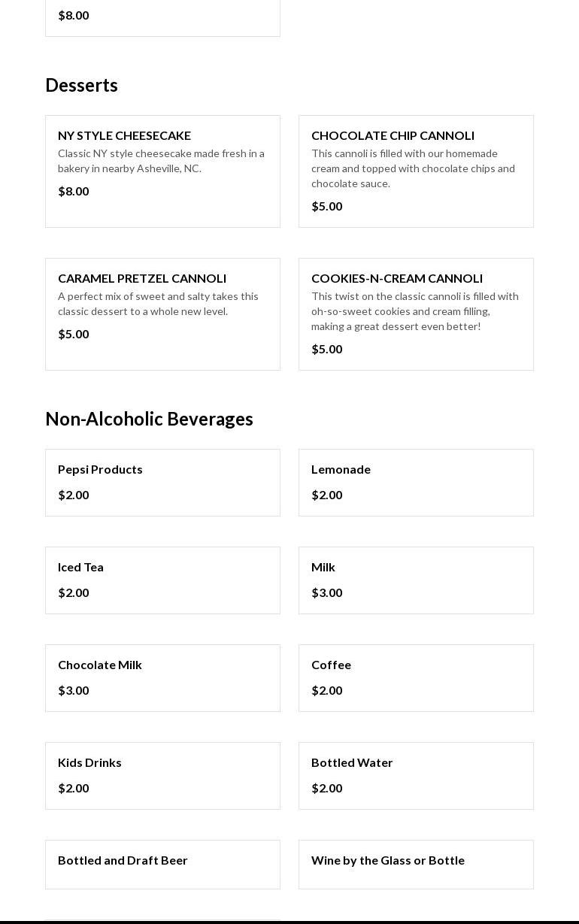This screenshot has width=579, height=924.
Task: Open the Coffee beverage item
Action: click(x=416, y=678)
